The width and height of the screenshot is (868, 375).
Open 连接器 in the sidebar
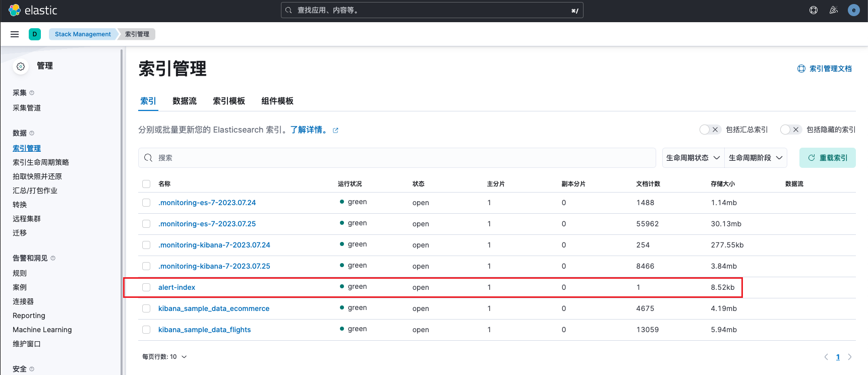[23, 301]
